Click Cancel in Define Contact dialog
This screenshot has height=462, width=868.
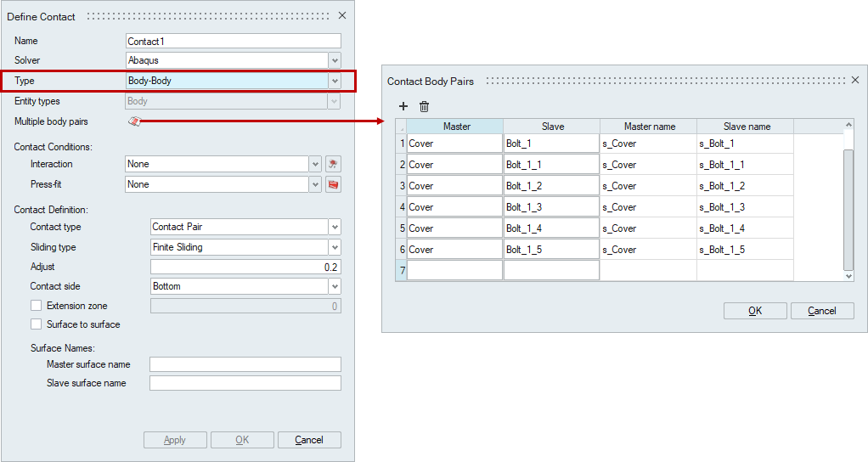tap(309, 440)
